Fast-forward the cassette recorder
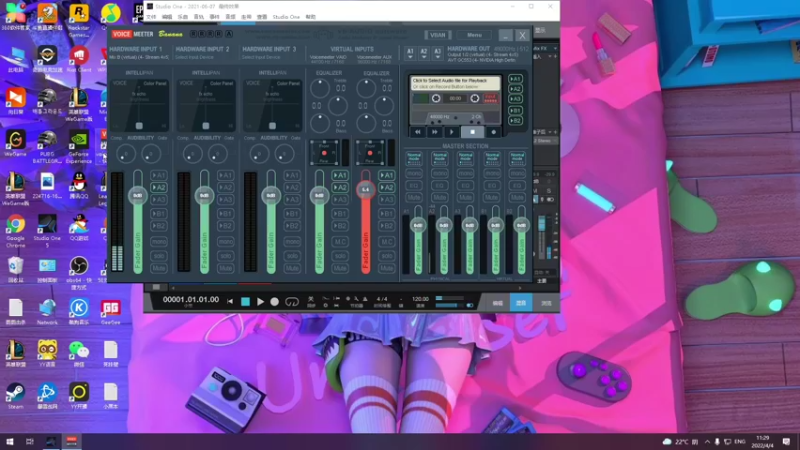The width and height of the screenshot is (800, 450). click(x=435, y=132)
